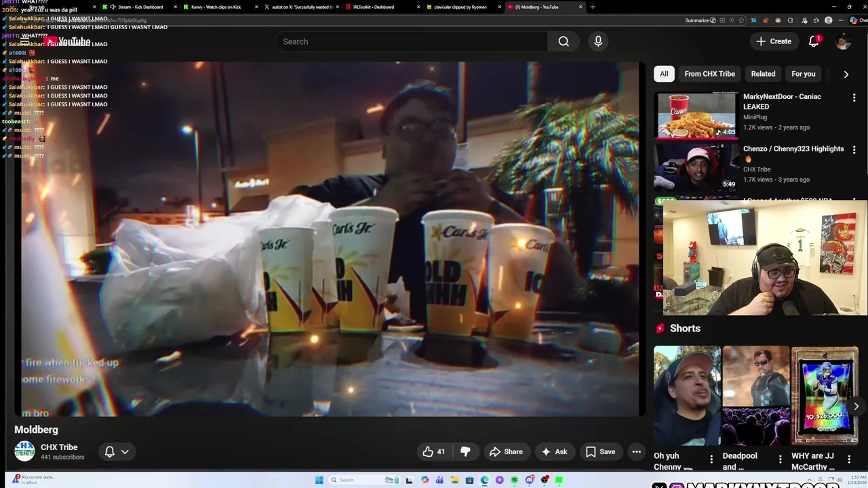Share the Moldberg video
This screenshot has height=488, width=868.
tap(506, 451)
